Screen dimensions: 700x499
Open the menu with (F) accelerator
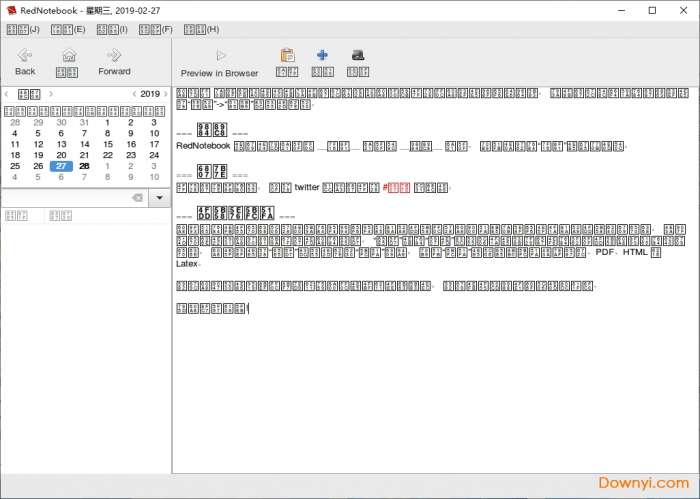[155, 30]
